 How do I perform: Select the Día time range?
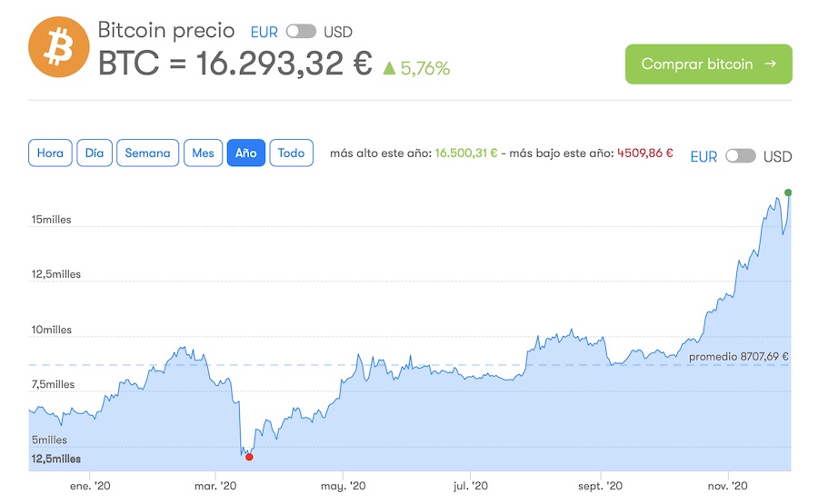[95, 153]
